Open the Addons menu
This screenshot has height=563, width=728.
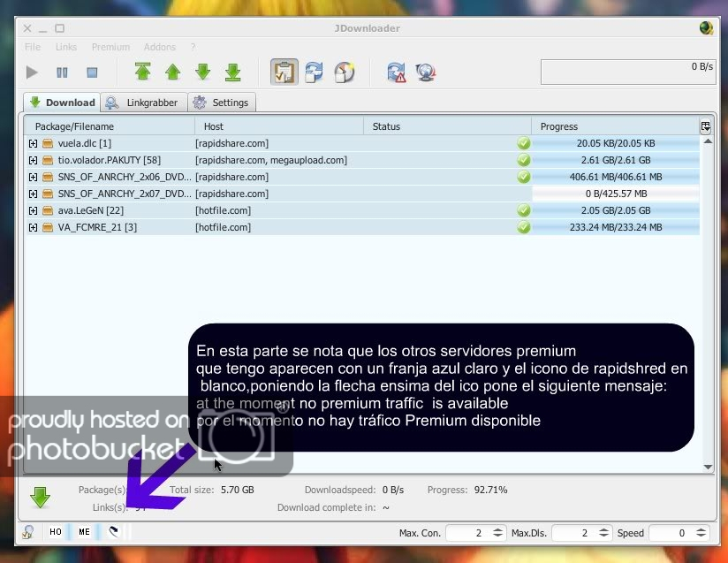[x=159, y=47]
